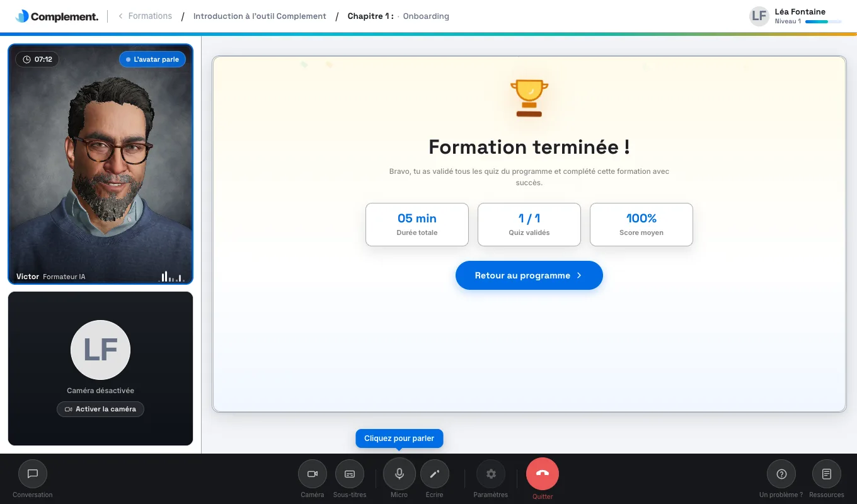Click the Victor Formateur IA name label

coord(51,277)
